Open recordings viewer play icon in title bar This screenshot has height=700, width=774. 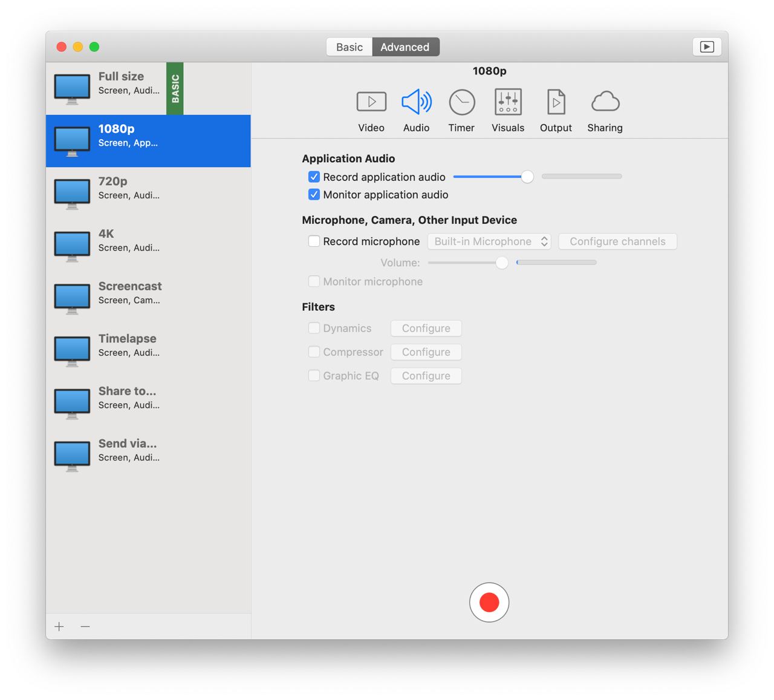coord(707,47)
